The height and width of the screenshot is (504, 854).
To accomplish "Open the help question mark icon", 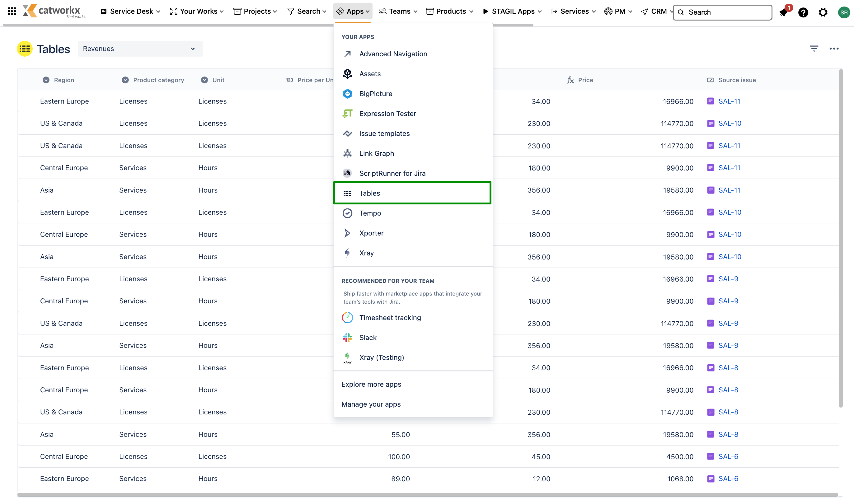I will [803, 12].
